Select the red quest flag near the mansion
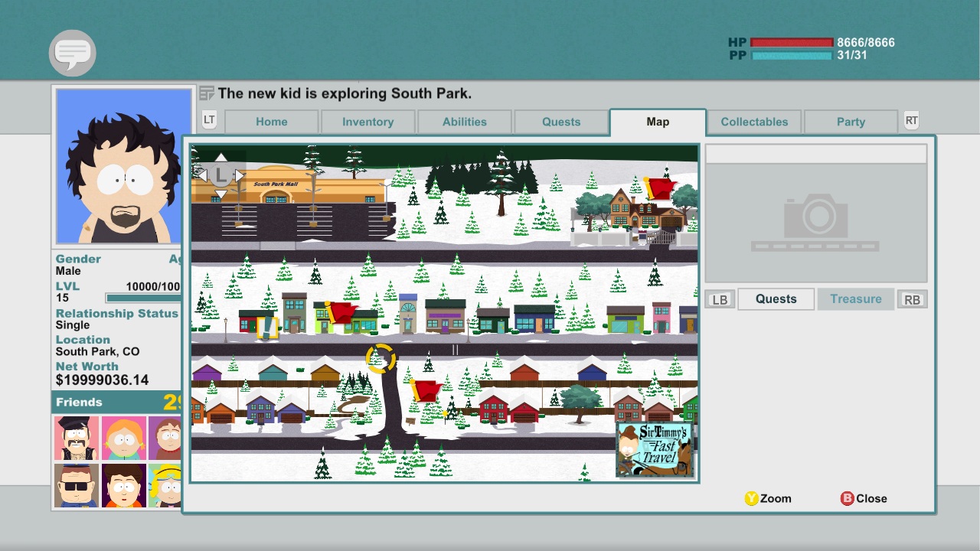 click(x=658, y=188)
